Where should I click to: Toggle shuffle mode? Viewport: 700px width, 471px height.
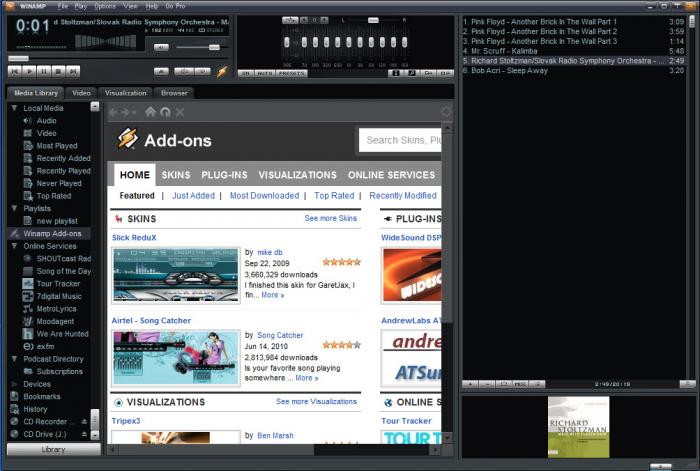point(184,71)
